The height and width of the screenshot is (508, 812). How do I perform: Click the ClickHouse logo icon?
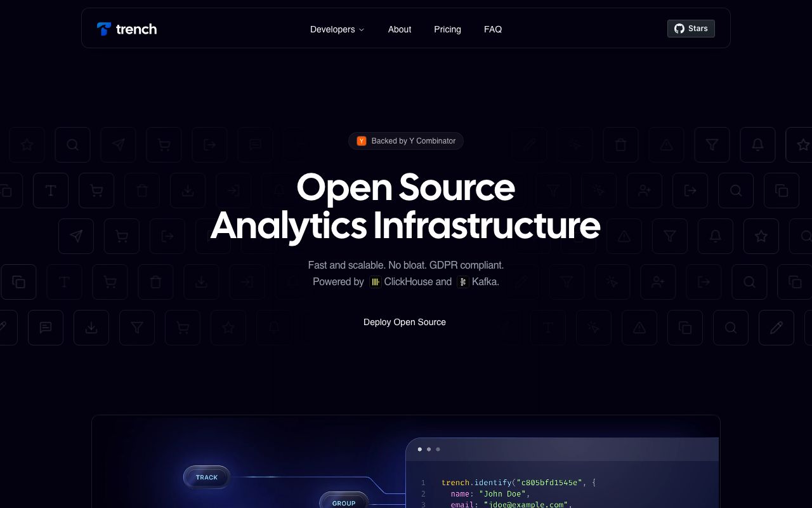coord(376,282)
